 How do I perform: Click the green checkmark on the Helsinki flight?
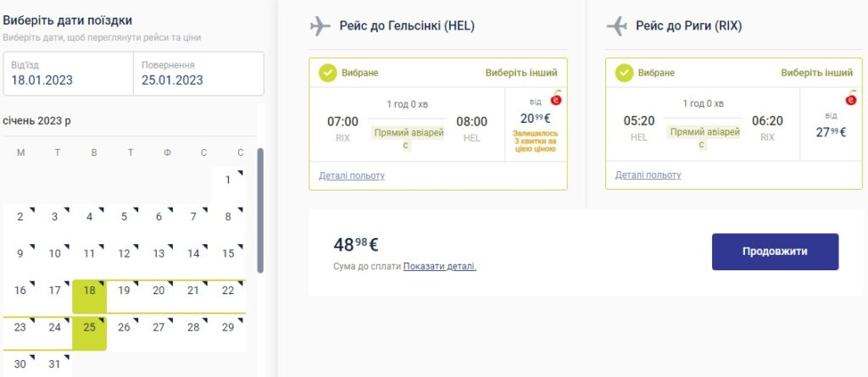click(328, 73)
